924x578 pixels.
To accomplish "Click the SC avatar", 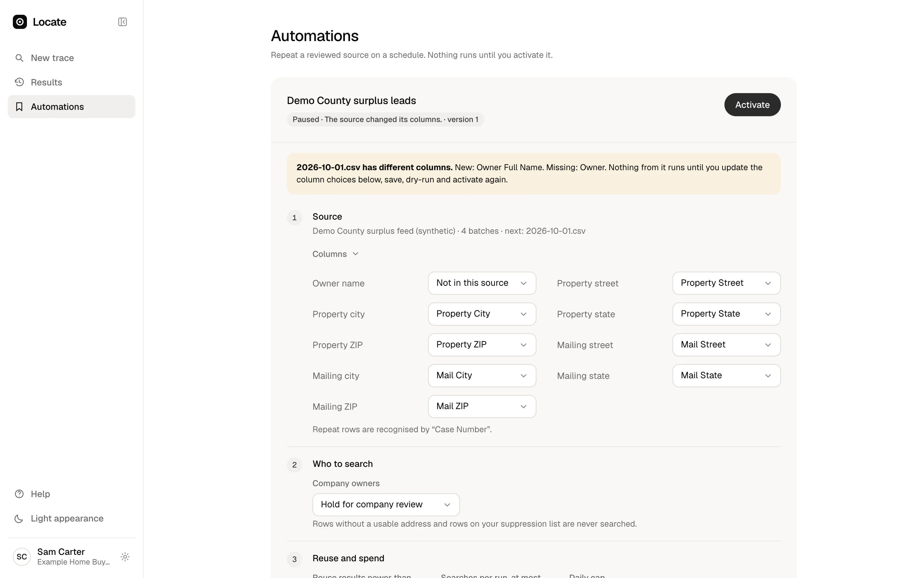I will point(22,556).
